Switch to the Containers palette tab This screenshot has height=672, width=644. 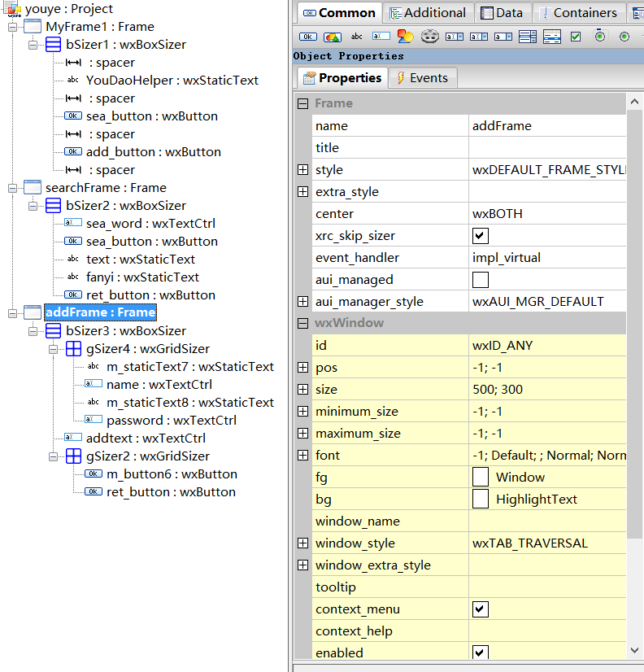[x=579, y=13]
